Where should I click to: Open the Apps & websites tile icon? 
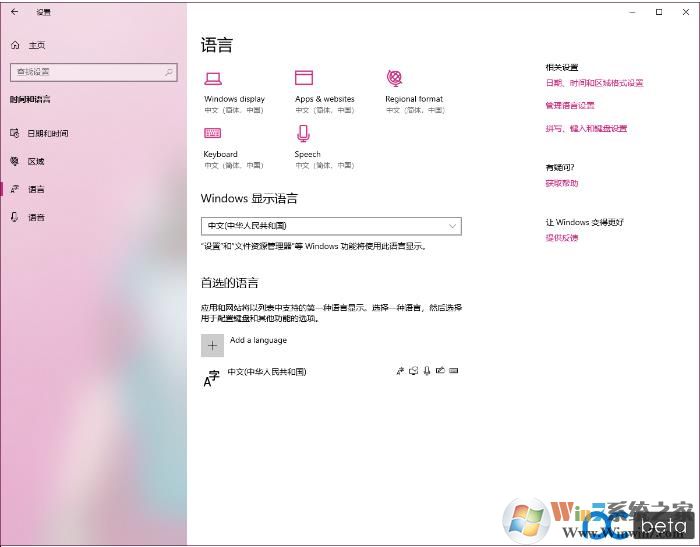tap(304, 78)
